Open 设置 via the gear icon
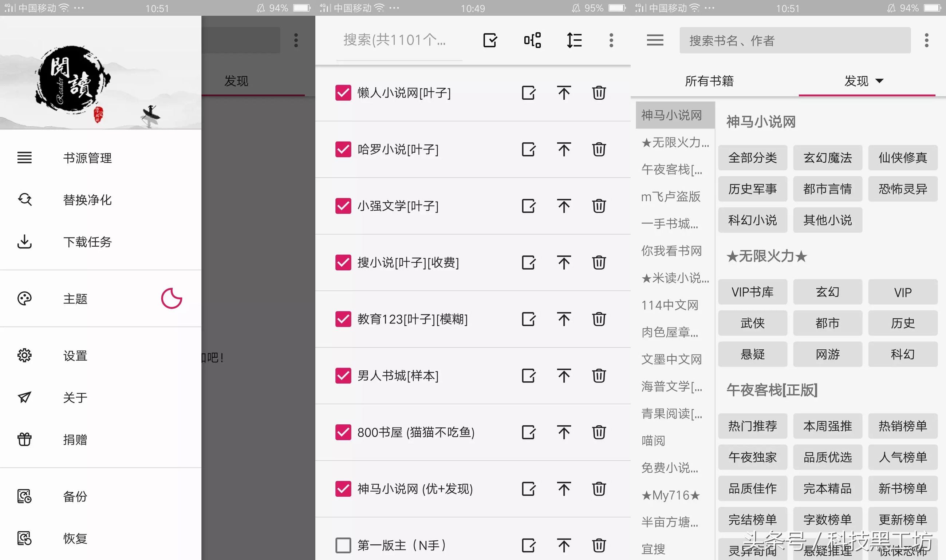 (24, 355)
